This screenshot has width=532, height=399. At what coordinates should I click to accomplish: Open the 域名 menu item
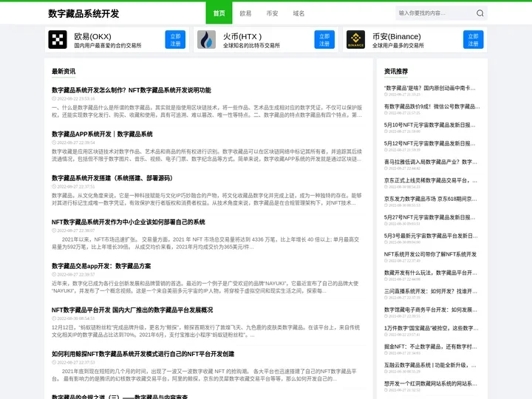(299, 13)
